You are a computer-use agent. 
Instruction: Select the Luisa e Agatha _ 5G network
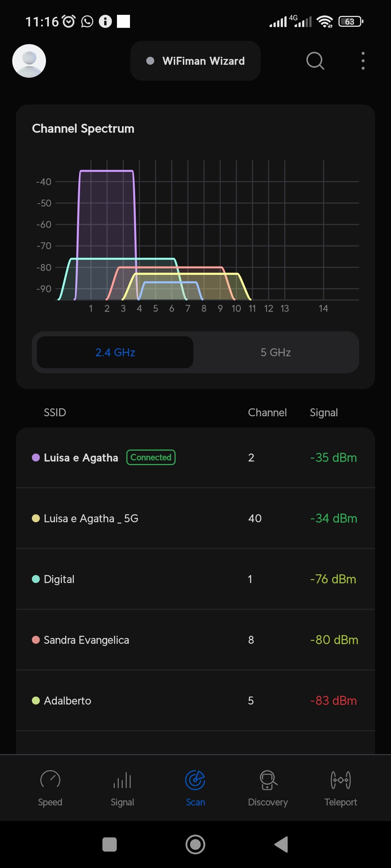195,518
